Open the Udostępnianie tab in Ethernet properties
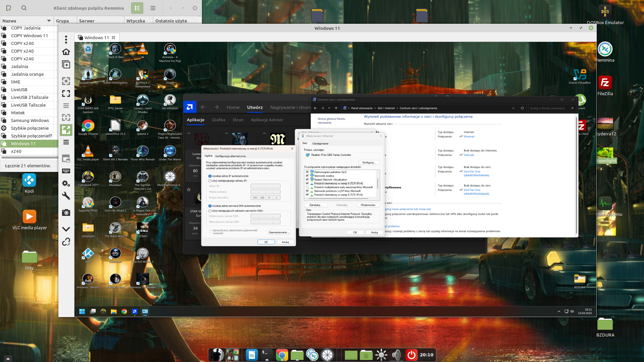The image size is (644, 362). pos(320,143)
